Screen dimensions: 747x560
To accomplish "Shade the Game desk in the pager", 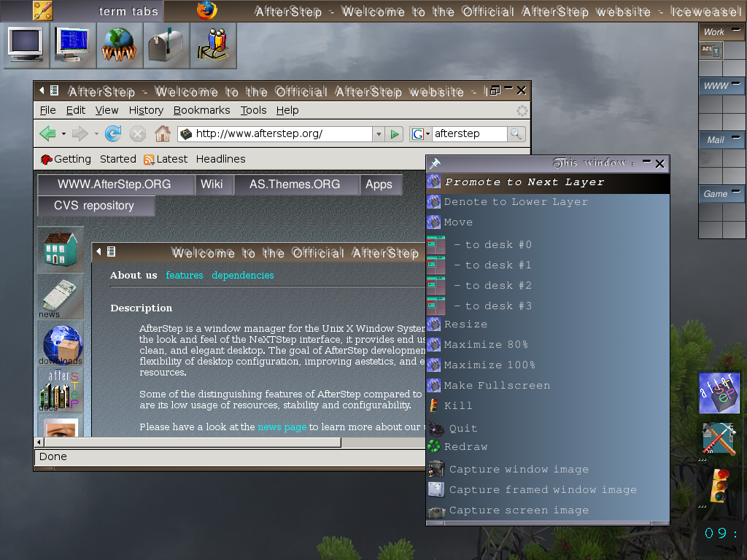I will 736,192.
